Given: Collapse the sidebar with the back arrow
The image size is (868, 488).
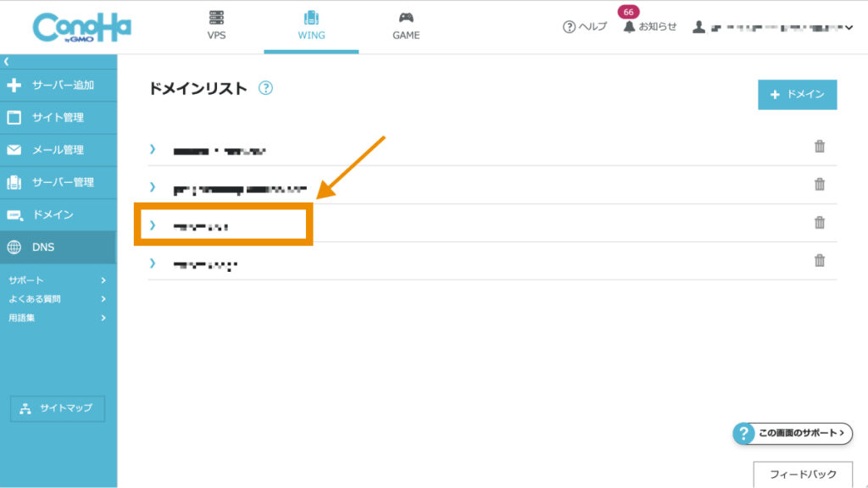Looking at the screenshot, I should 8,59.
